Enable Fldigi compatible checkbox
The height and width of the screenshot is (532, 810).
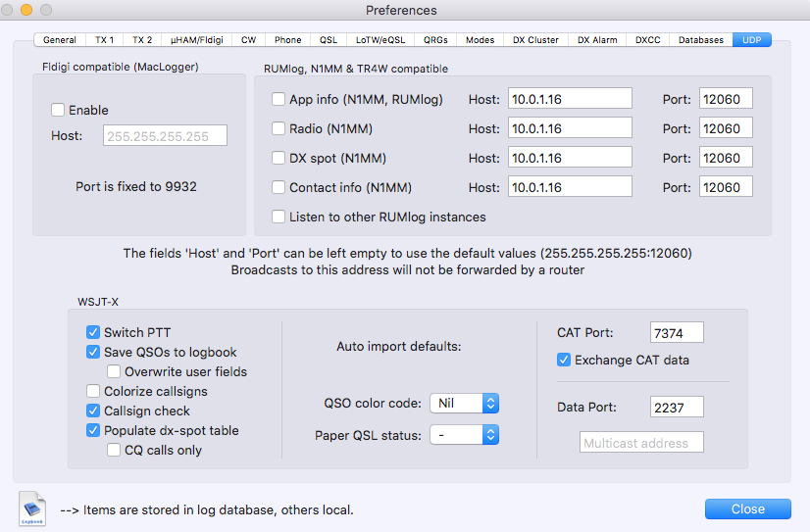(x=58, y=110)
